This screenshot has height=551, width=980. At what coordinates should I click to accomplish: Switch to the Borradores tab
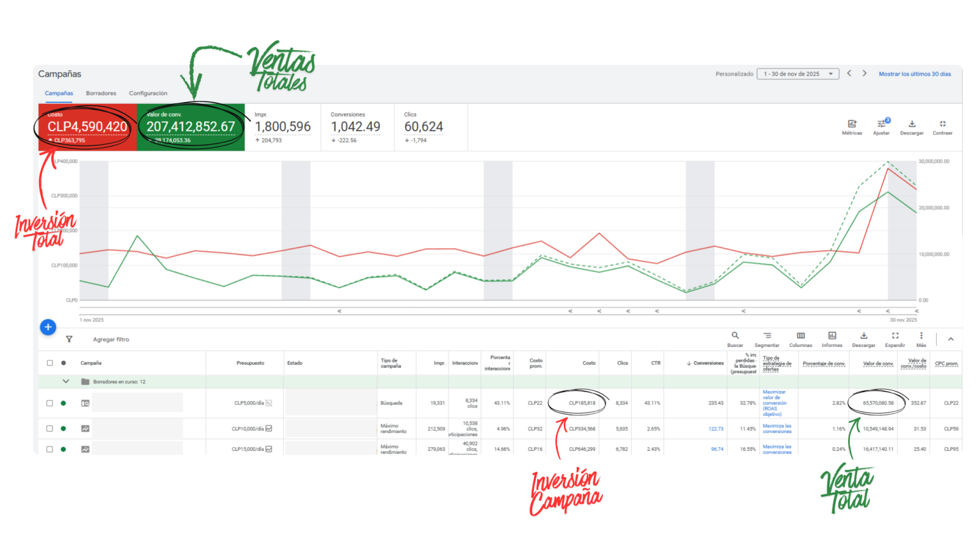(x=101, y=92)
